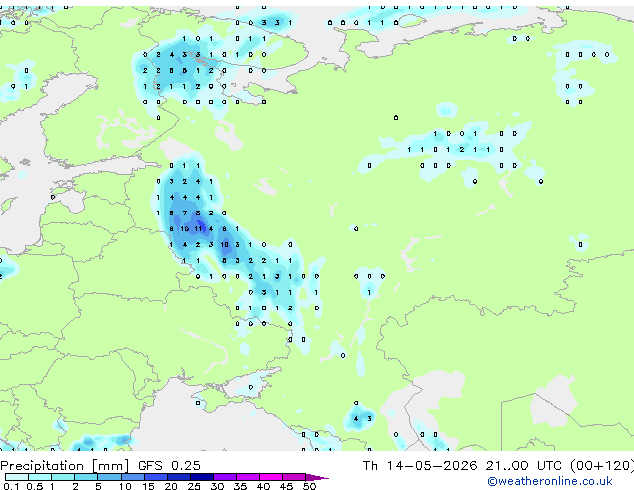Pick the 40–45 mm magenta legend swatch
This screenshot has height=490, width=634.
point(271,477)
